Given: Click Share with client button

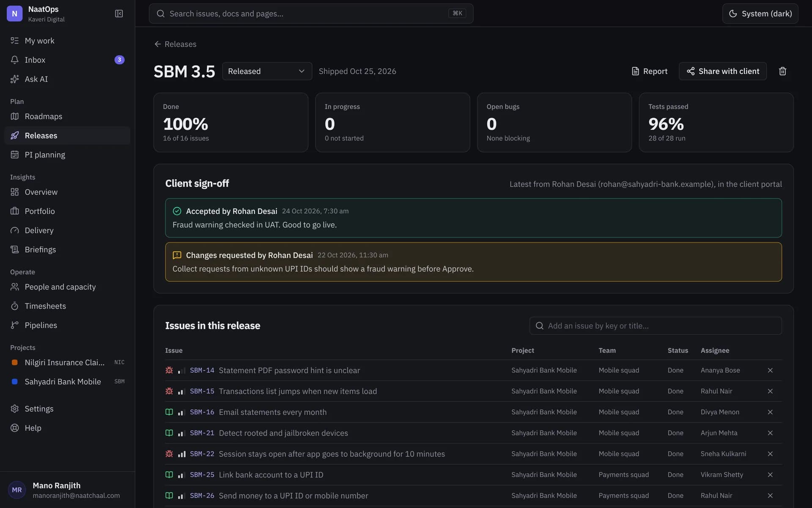Looking at the screenshot, I should (x=722, y=71).
